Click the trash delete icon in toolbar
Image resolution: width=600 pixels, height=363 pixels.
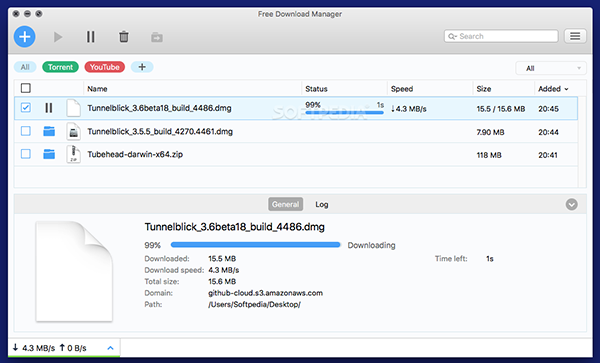coord(124,37)
